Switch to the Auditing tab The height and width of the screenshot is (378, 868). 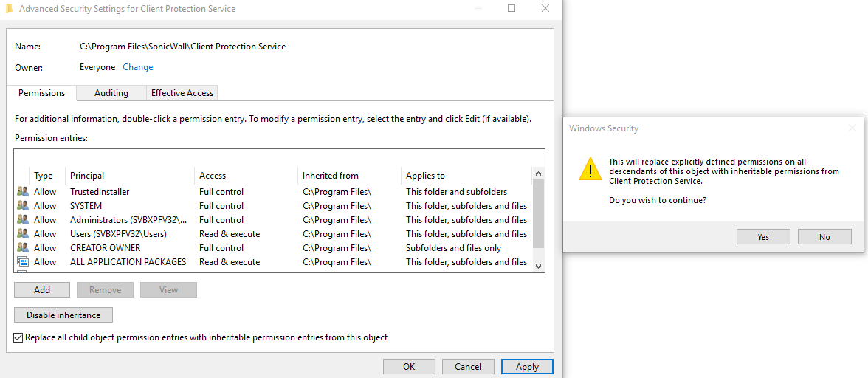coord(111,93)
